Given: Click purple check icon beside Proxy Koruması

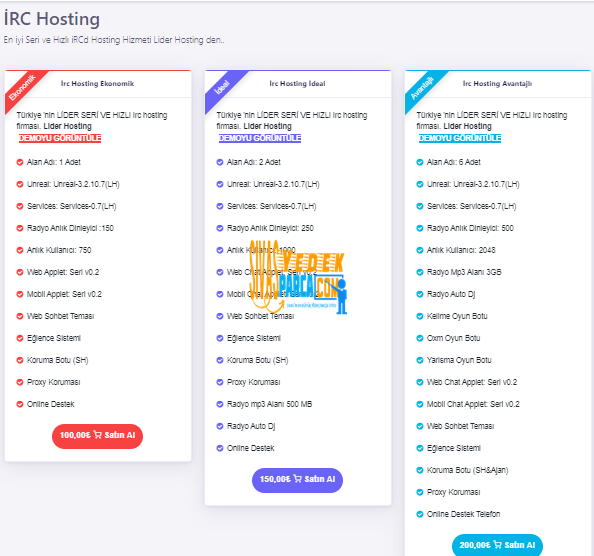Looking at the screenshot, I should coord(220,382).
